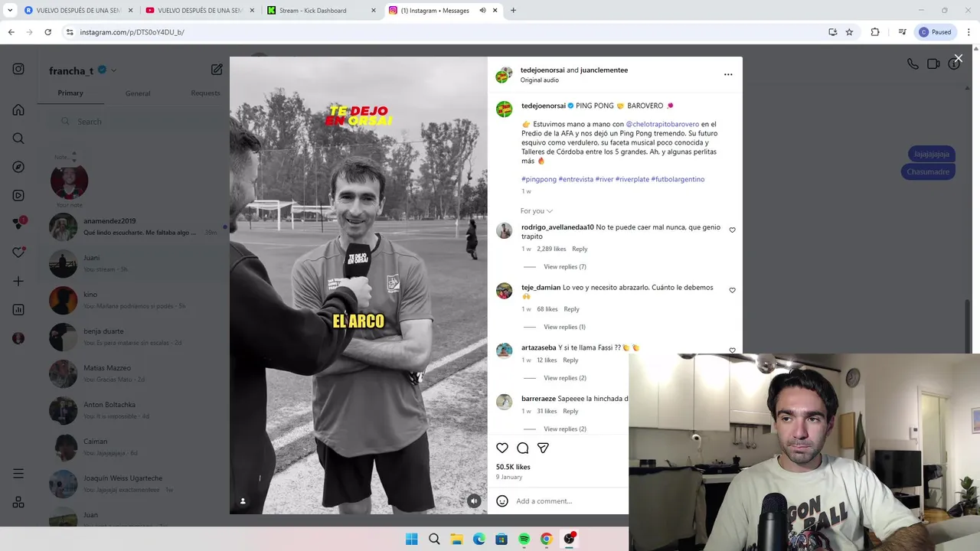
Task: Click the Chrome address bar URL
Action: pyautogui.click(x=132, y=32)
